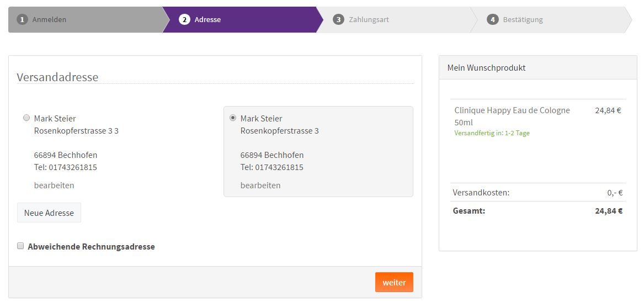Image resolution: width=644 pixels, height=302 pixels.
Task: Click the step 3 number circle
Action: pyautogui.click(x=338, y=19)
